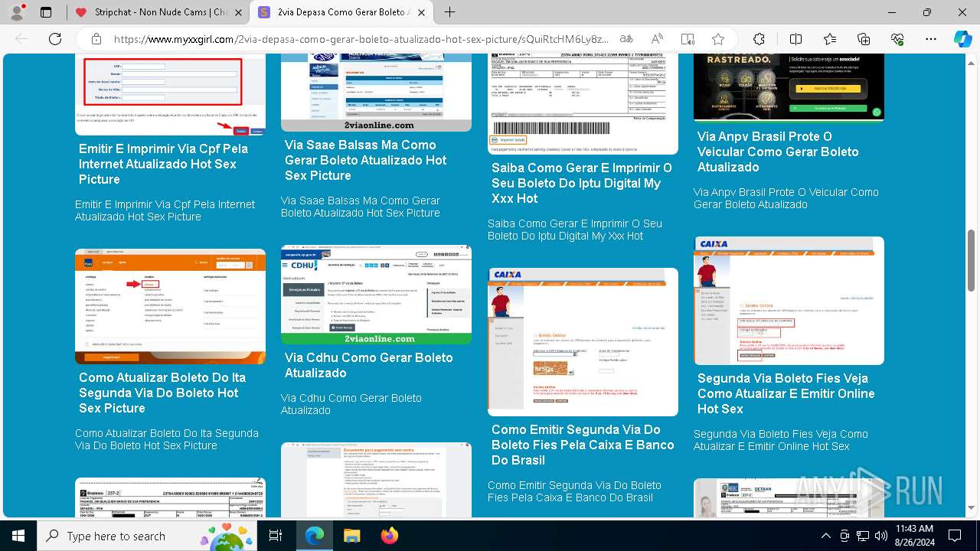Launch Firefox from the taskbar
The height and width of the screenshot is (551, 980).
pyautogui.click(x=389, y=536)
